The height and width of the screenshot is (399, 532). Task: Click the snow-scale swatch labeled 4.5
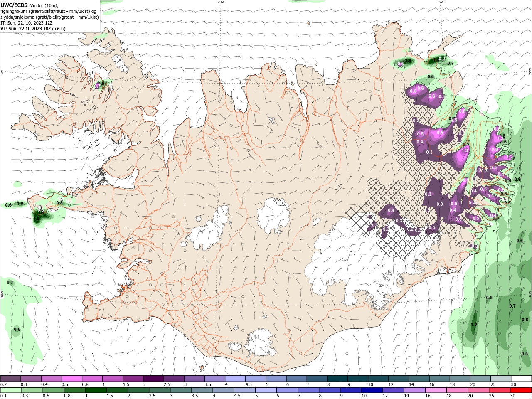(256, 379)
